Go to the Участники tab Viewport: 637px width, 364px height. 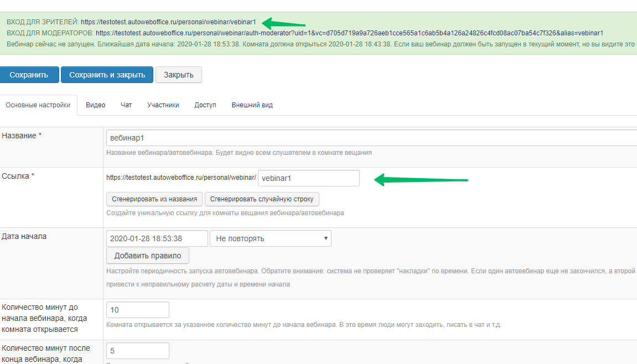163,105
